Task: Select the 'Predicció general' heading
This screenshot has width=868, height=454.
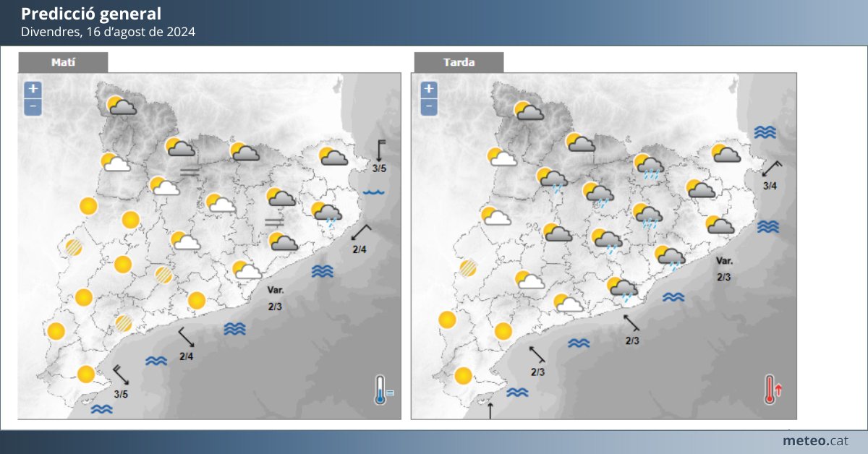Action: pos(91,14)
